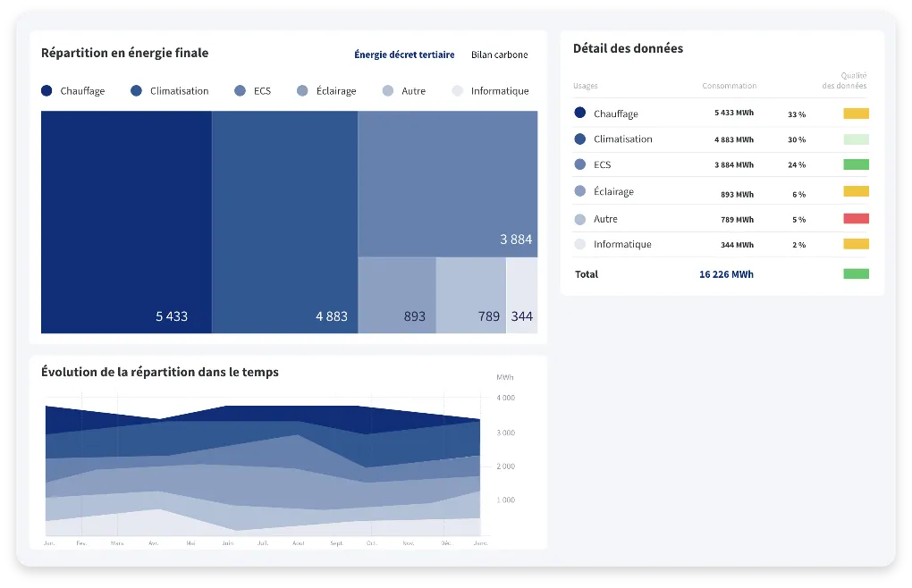912x588 pixels.
Task: Click the Éclairage row dot in data table
Action: point(580,191)
